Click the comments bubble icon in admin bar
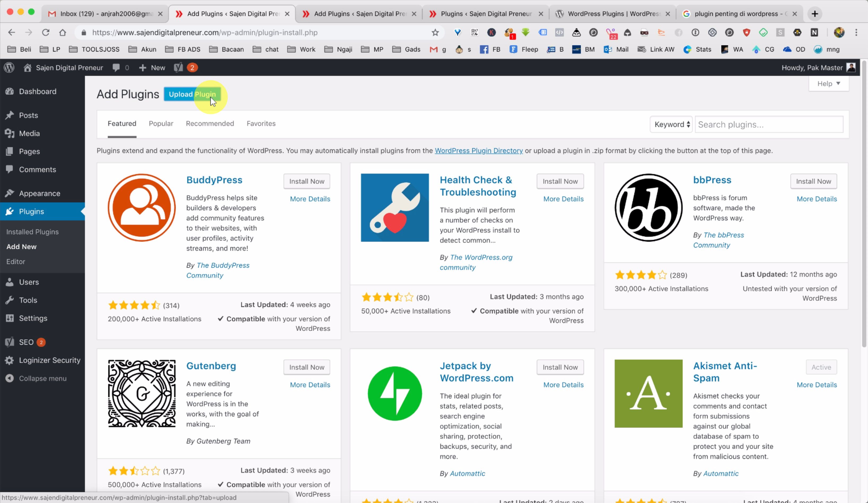The image size is (868, 503). coord(116,67)
